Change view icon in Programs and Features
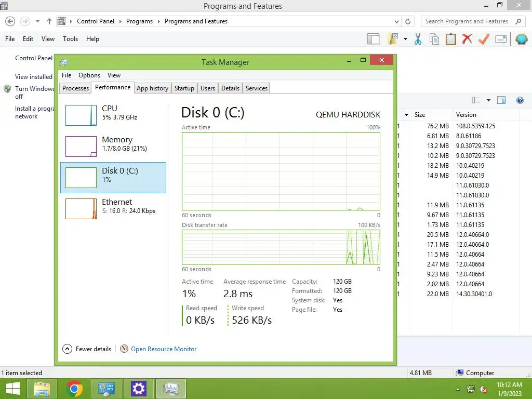The image size is (532, 399). 476,100
